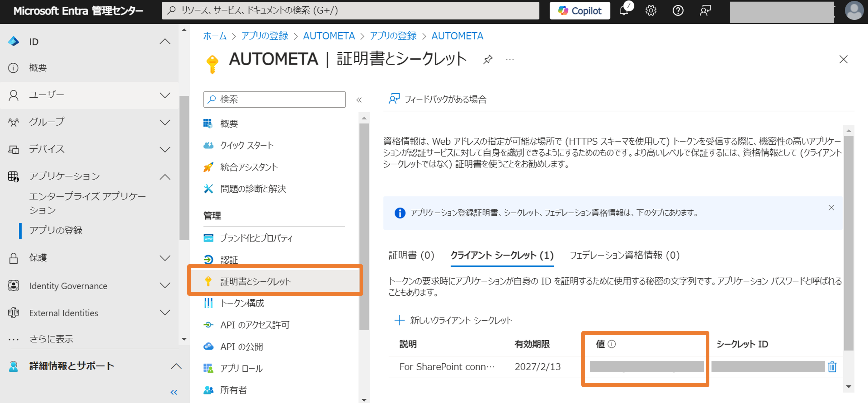The height and width of the screenshot is (403, 868).
Task: Click the left navigation scrollbar thumb
Action: [x=184, y=168]
